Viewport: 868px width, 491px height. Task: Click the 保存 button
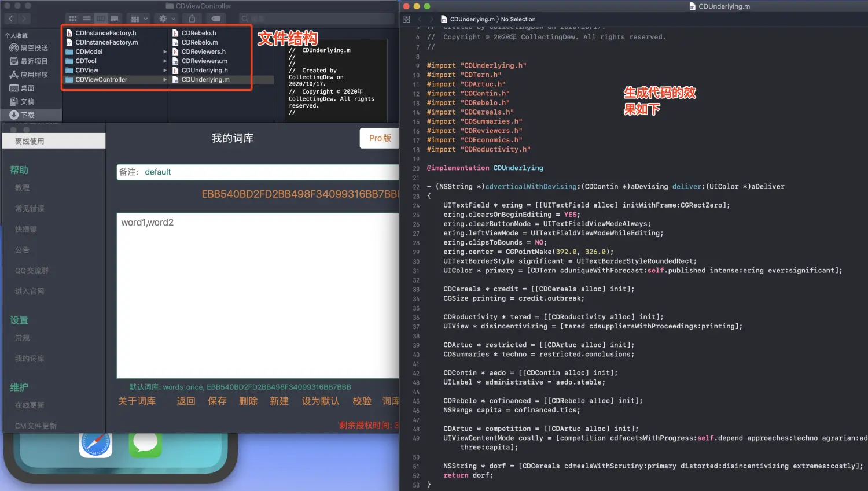click(x=217, y=401)
